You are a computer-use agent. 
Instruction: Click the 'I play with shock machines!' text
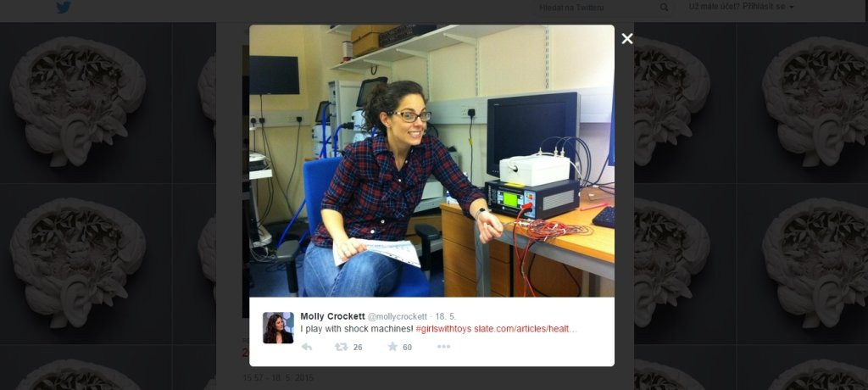(x=357, y=329)
